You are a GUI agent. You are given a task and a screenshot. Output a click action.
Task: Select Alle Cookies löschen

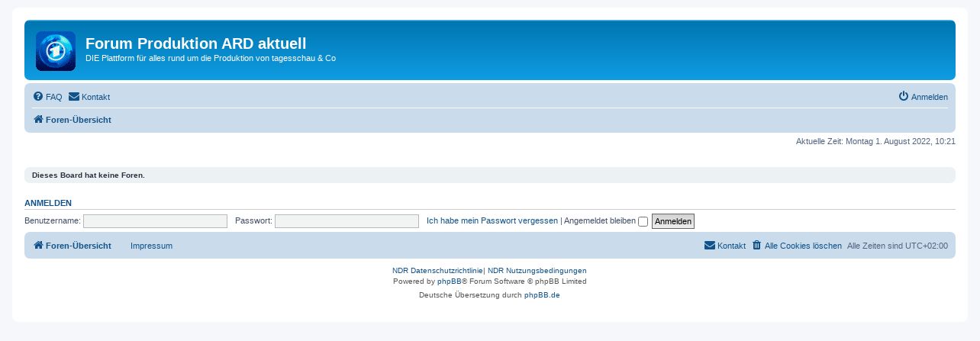tap(803, 246)
